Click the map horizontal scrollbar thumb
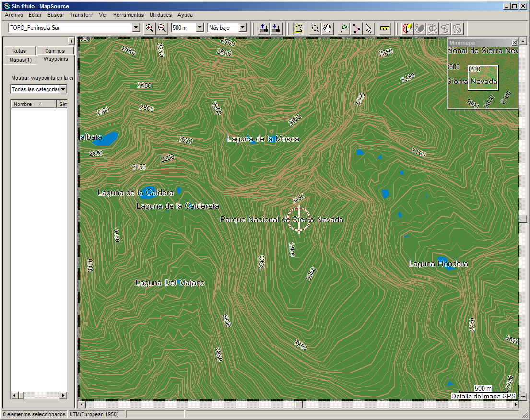The width and height of the screenshot is (530, 420). (x=299, y=405)
